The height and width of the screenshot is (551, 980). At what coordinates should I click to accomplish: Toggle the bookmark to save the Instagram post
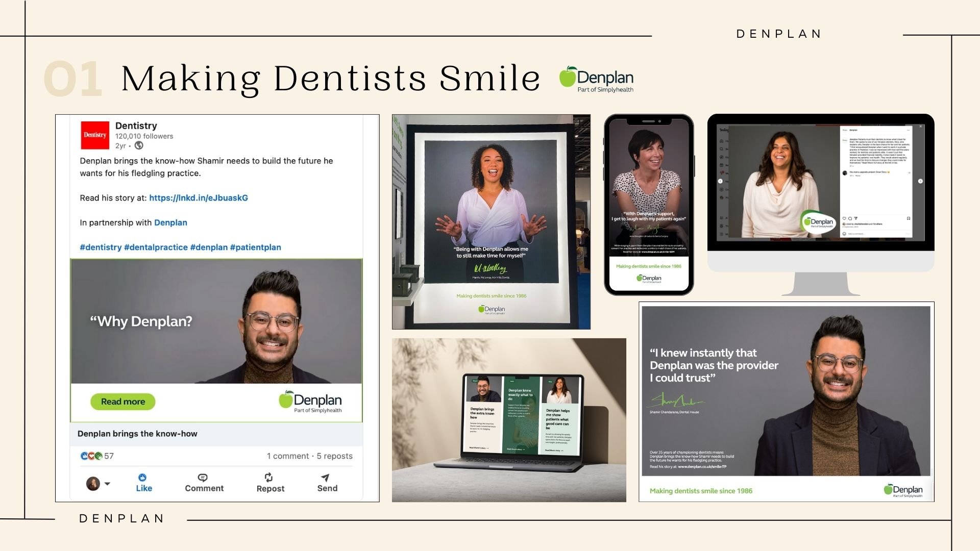(909, 218)
